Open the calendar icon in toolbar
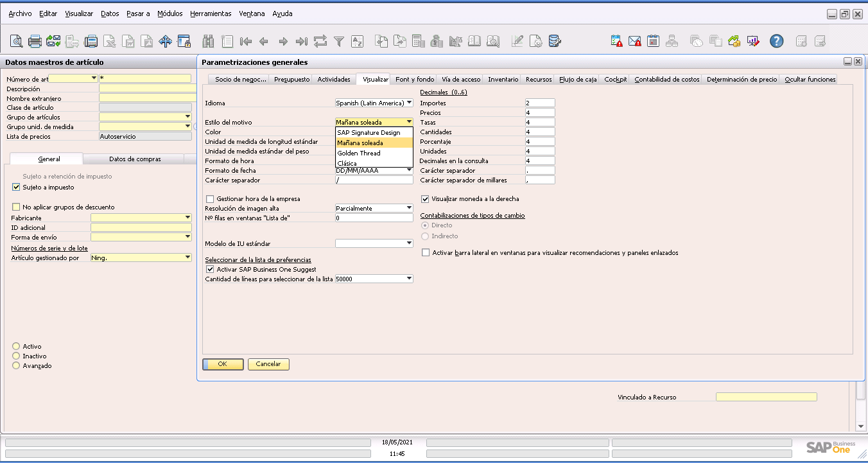Image resolution: width=868 pixels, height=463 pixels. [x=653, y=42]
